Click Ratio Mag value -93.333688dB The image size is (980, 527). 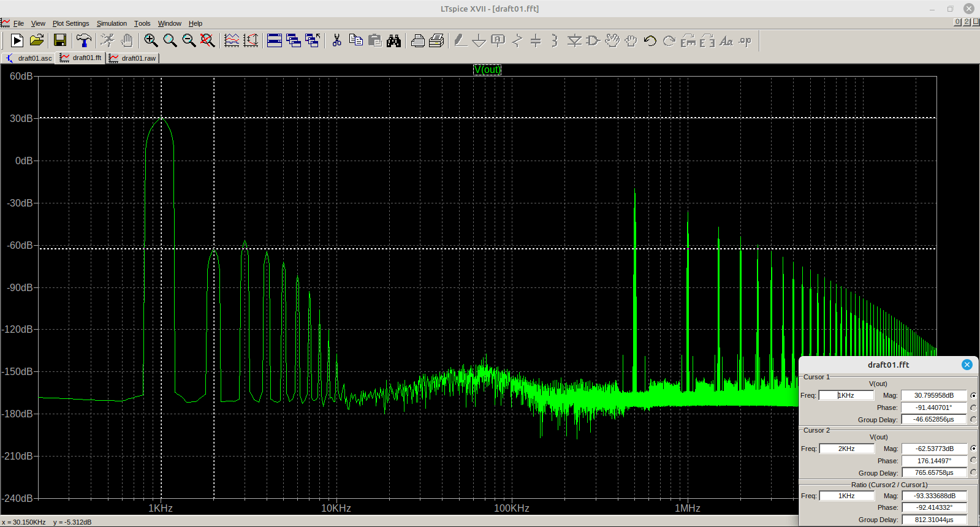(x=934, y=496)
